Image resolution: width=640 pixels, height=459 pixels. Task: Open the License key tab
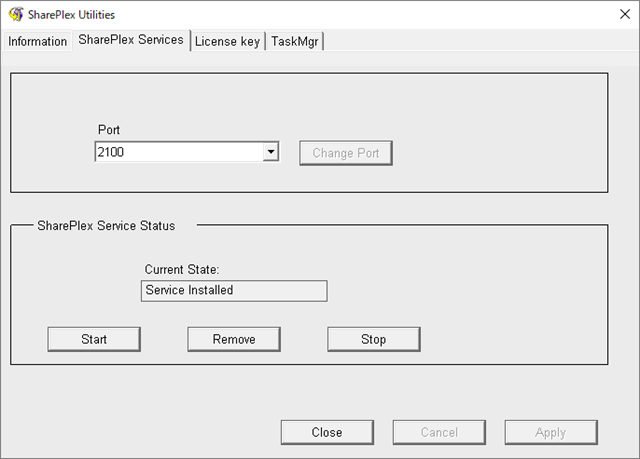227,41
